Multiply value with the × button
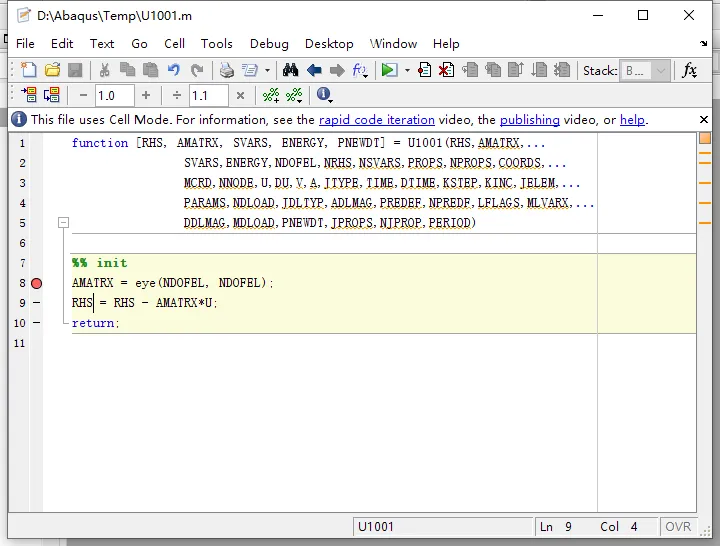Viewport: 720px width, 546px height. coord(240,96)
